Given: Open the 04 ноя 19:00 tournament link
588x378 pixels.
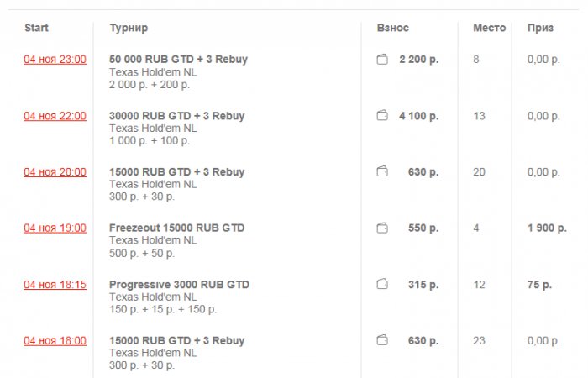Looking at the screenshot, I should pyautogui.click(x=55, y=228).
